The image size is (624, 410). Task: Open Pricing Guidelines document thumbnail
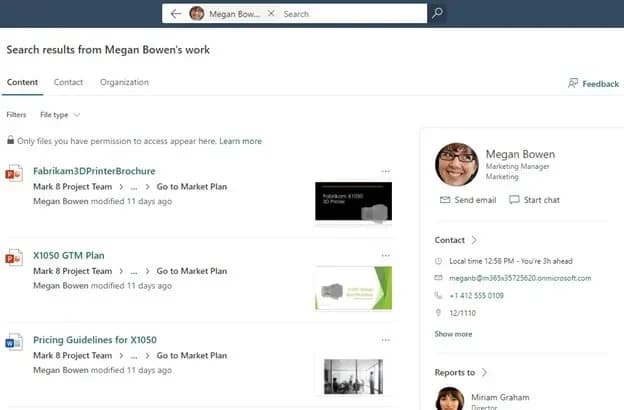[x=353, y=377]
